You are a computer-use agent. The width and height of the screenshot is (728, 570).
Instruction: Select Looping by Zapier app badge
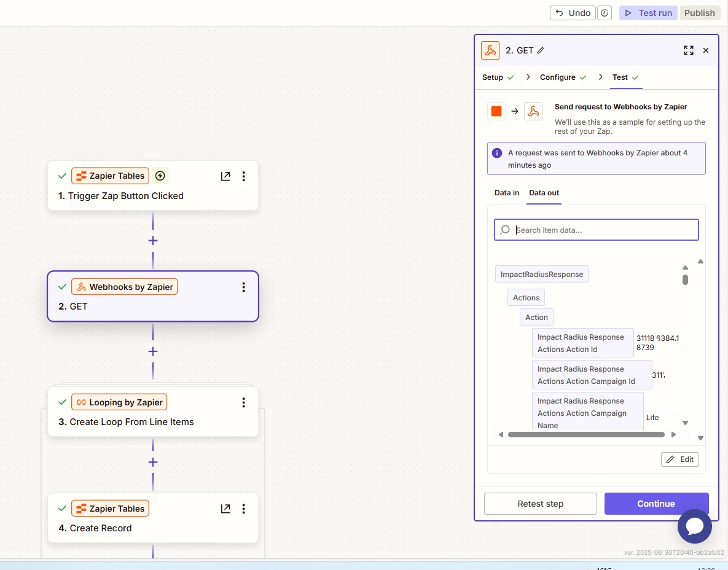(x=119, y=402)
